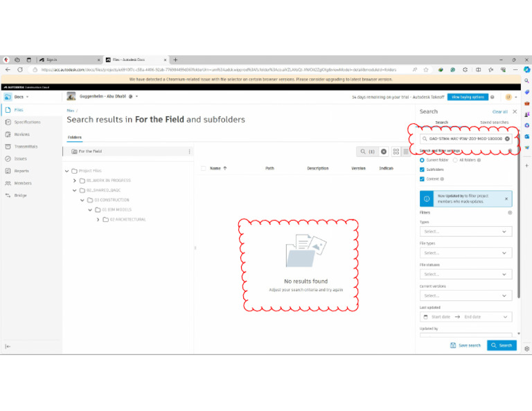The width and height of the screenshot is (532, 411).
Task: Expand the 01_WORK IN PROGRESS folder
Action: pyautogui.click(x=75, y=181)
